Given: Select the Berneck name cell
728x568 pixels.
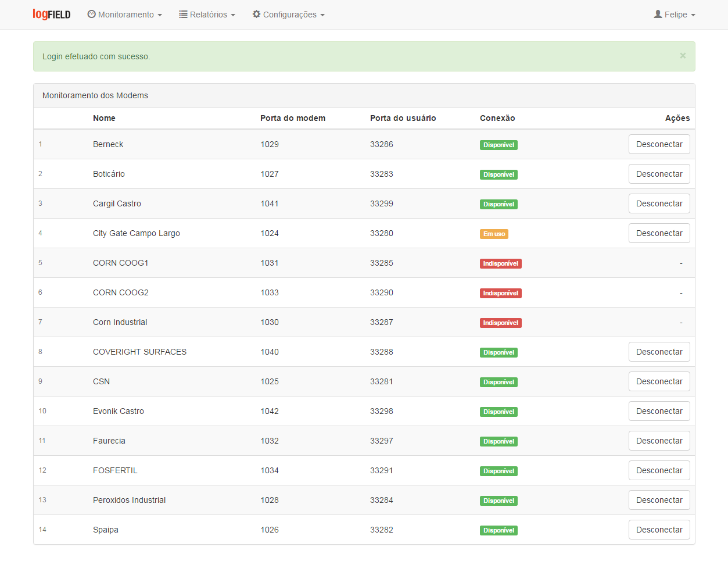Looking at the screenshot, I should pos(108,144).
